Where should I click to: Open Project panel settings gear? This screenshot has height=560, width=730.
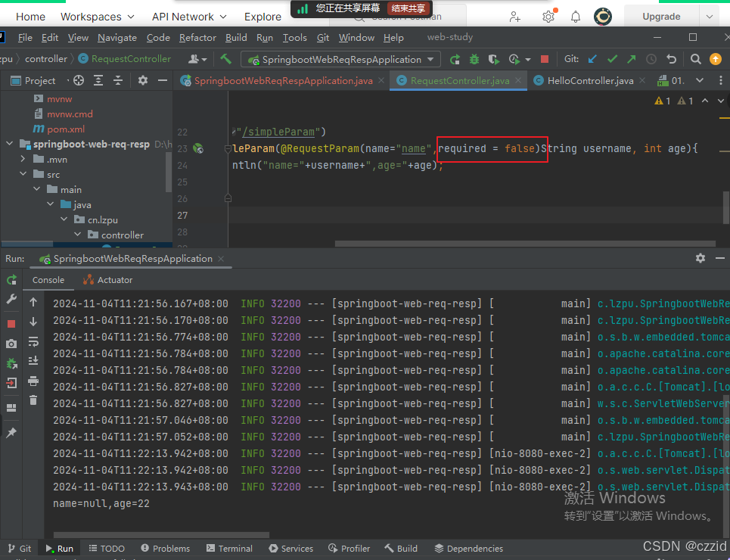click(x=142, y=81)
